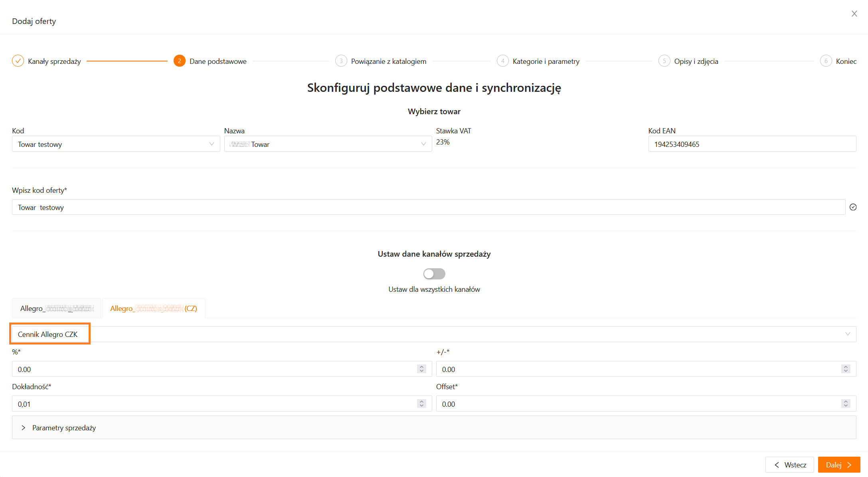868x477 pixels.
Task: Enable Ustaw dla wszystkich kanałów switch
Action: pos(434,274)
